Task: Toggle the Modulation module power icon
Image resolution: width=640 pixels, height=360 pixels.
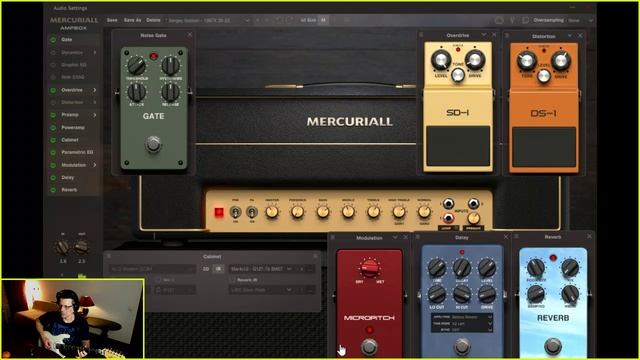Action: 53,165
